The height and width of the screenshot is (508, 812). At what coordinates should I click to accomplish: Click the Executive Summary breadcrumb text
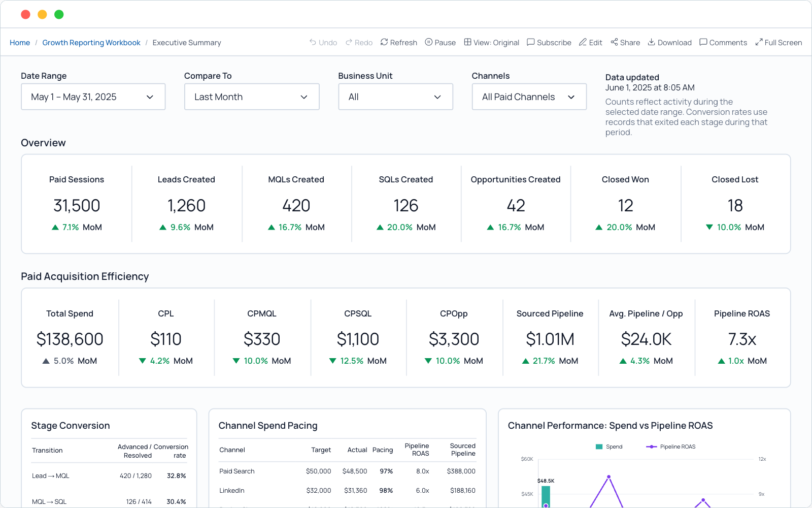pos(187,43)
